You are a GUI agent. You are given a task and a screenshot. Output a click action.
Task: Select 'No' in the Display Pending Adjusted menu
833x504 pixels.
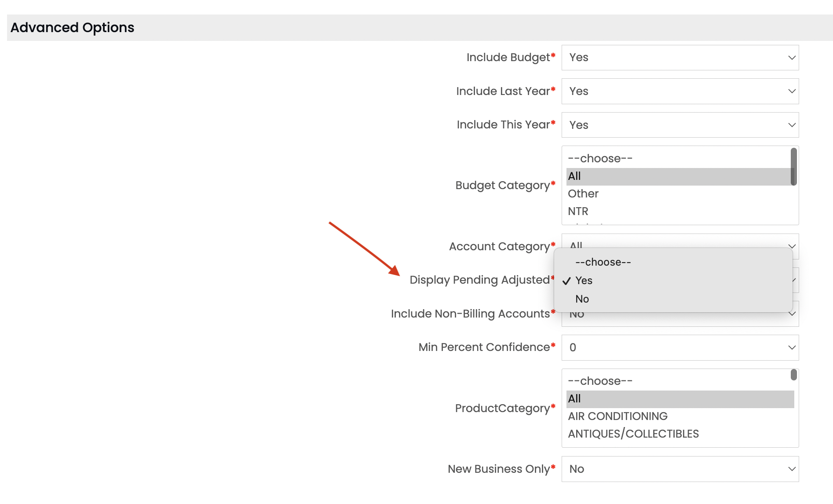[x=673, y=299]
